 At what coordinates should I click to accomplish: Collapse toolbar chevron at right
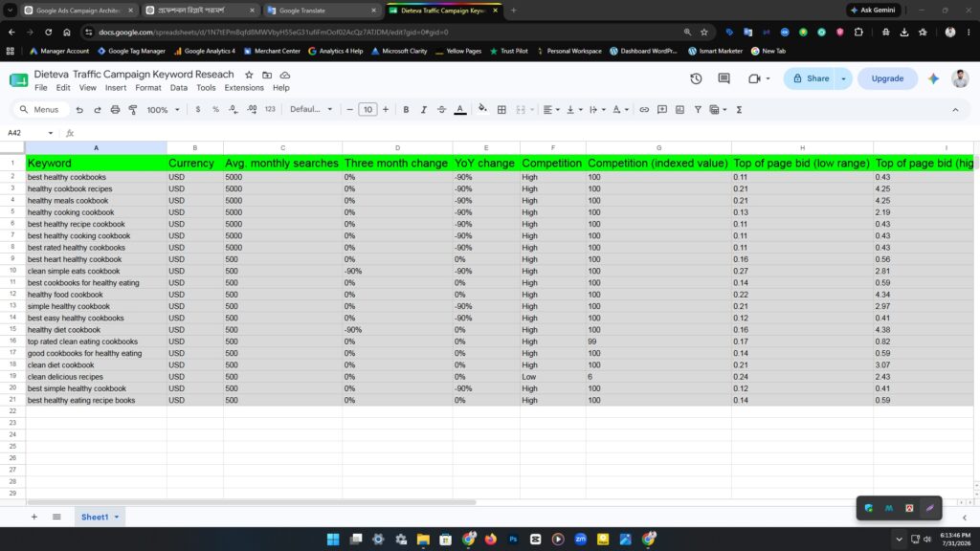click(x=955, y=110)
